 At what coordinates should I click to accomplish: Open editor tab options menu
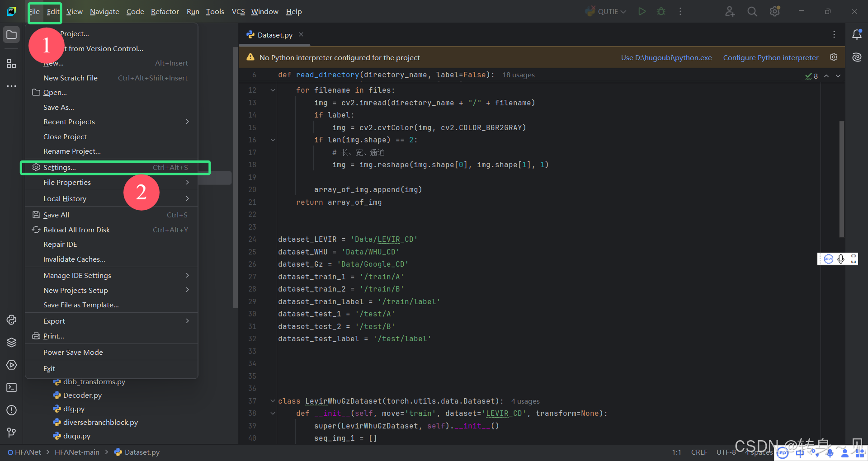[834, 35]
